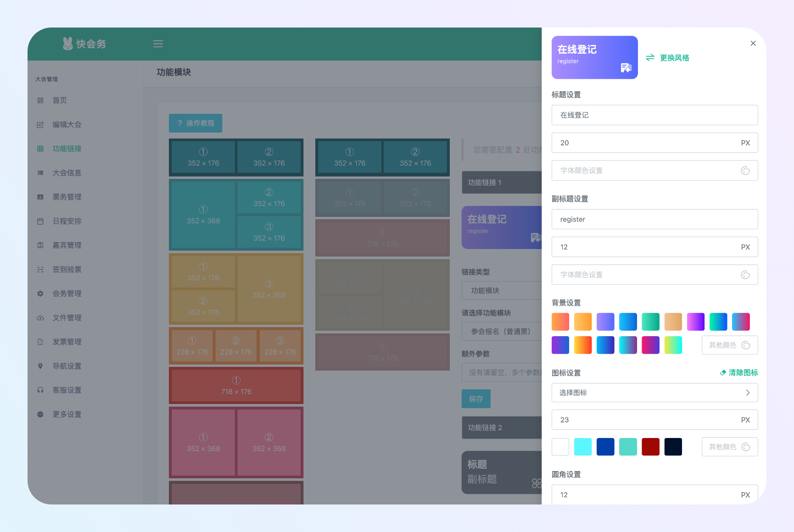794x532 pixels.
Task: Select the dark red icon color swatch
Action: click(x=650, y=447)
